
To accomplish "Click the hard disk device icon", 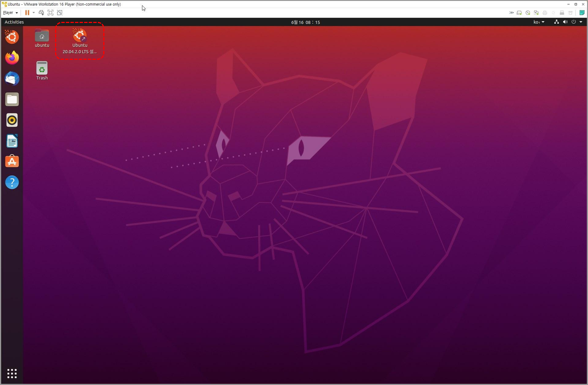I will click(519, 13).
